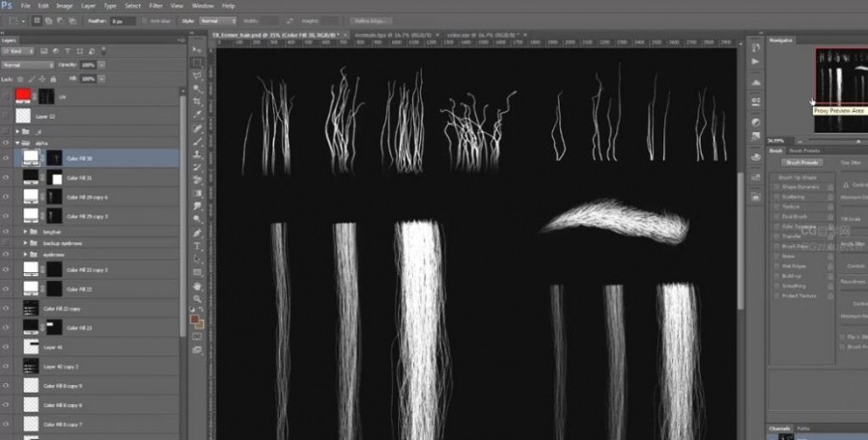The image size is (868, 440).
Task: Select the Hand tool
Action: click(x=197, y=287)
